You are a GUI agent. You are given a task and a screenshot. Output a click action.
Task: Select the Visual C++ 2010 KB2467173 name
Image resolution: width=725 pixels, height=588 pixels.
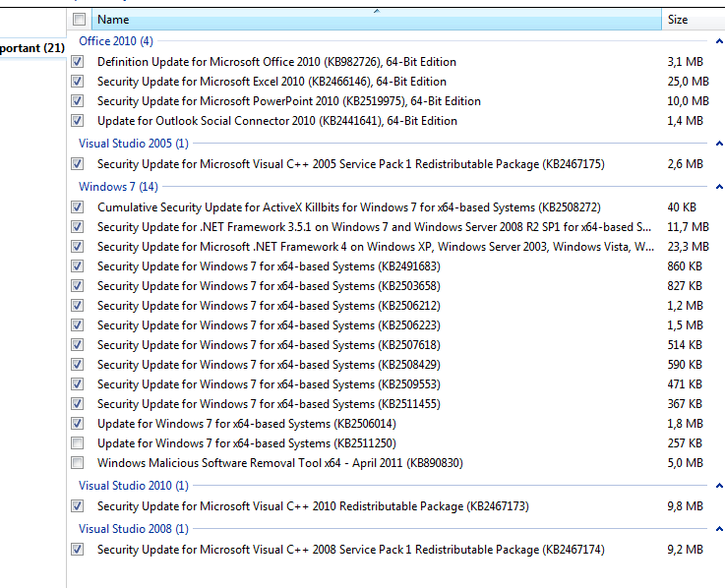(313, 506)
